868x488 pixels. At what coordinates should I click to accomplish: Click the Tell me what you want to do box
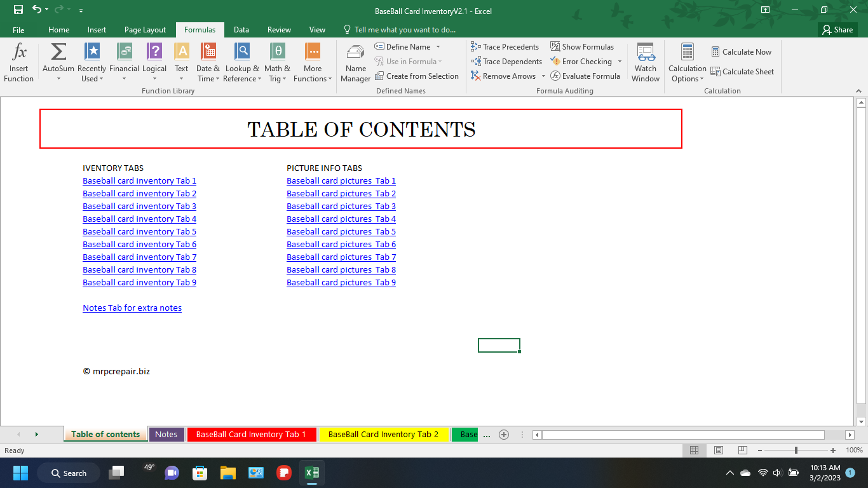point(399,30)
